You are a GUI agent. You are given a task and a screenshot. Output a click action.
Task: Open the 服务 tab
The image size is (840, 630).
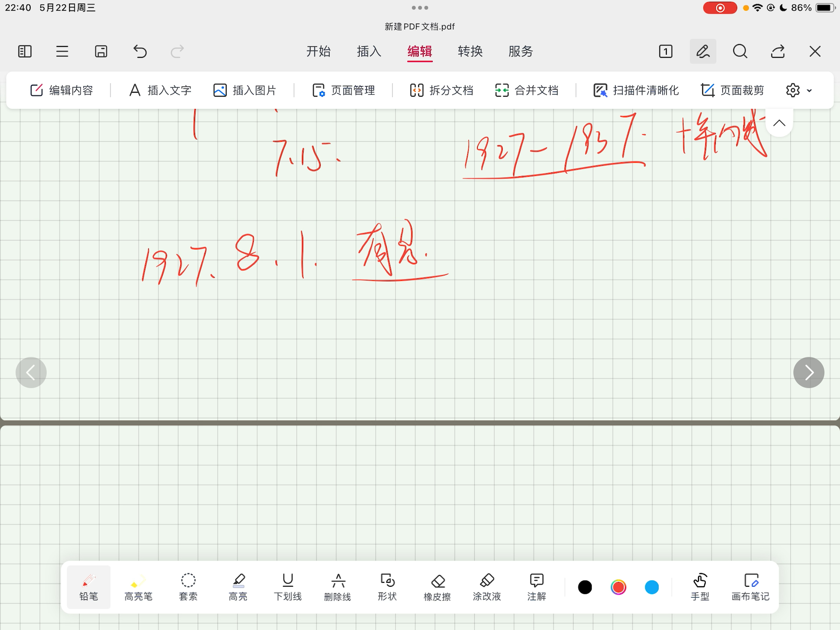point(521,52)
